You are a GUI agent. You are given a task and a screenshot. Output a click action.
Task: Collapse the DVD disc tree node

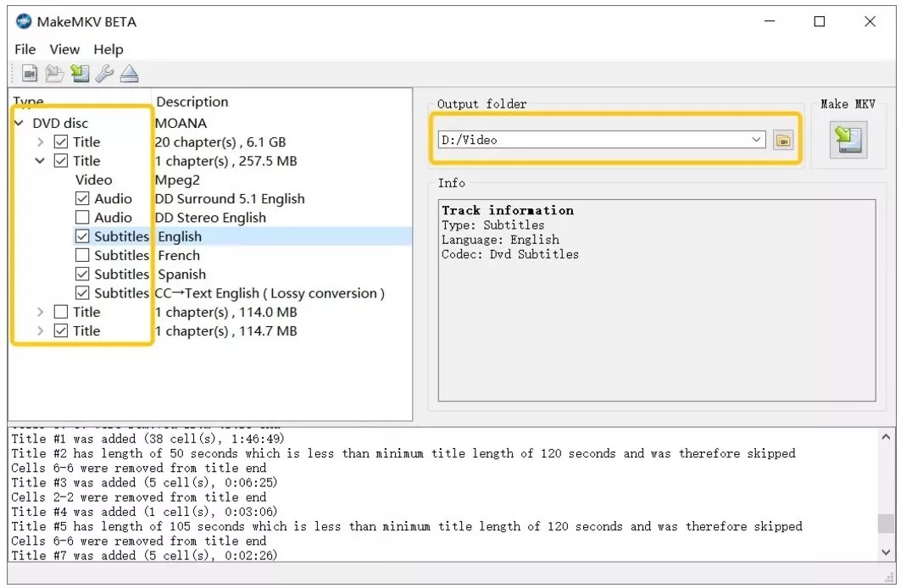click(19, 123)
